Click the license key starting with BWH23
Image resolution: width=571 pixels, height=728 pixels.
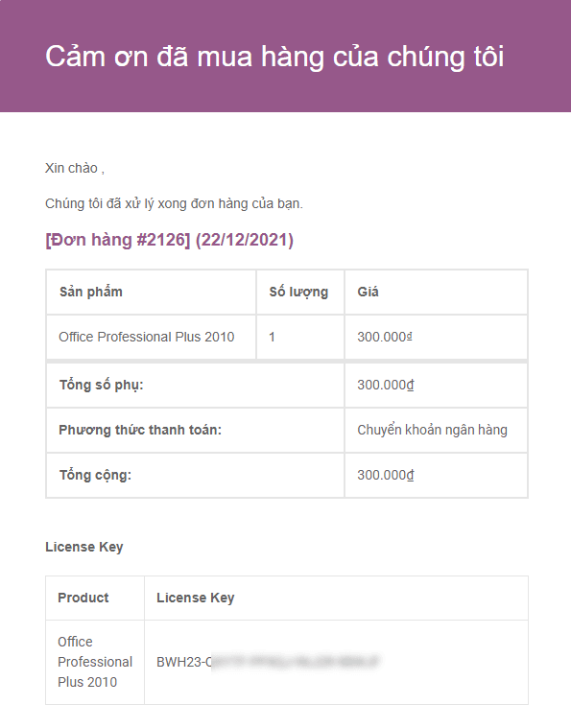[269, 662]
